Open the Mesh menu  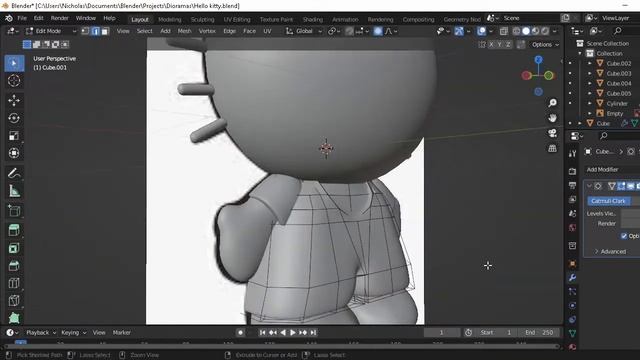(184, 31)
